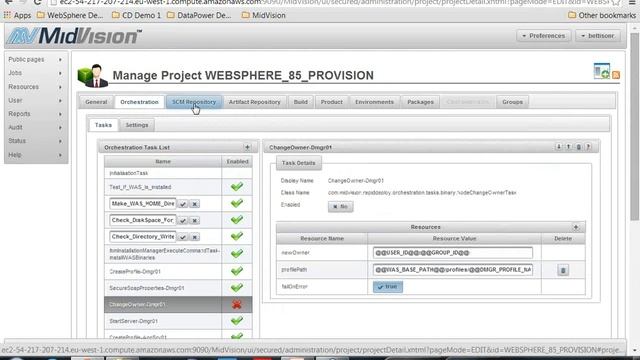Open the MidVision bookmark folder
This screenshot has height=360, width=640.
pos(263,16)
